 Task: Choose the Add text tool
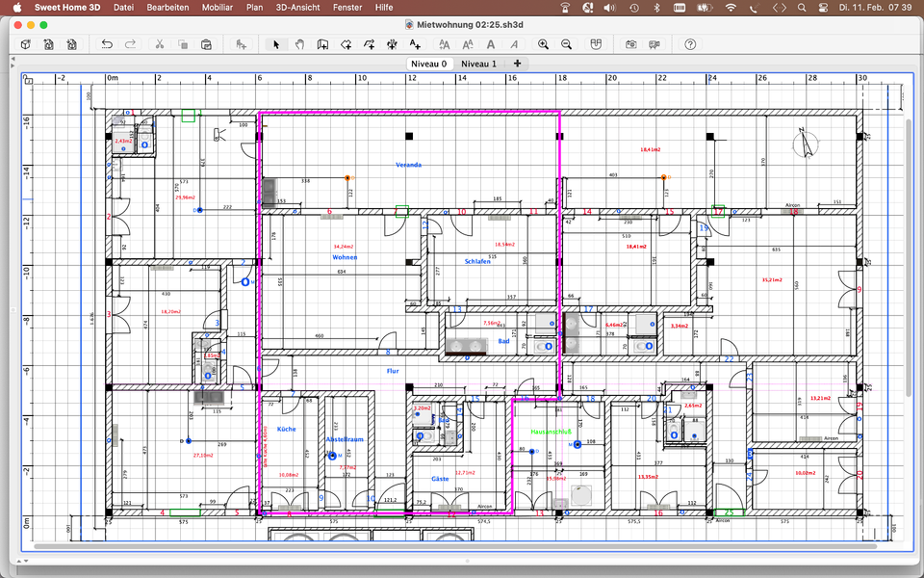click(x=415, y=44)
